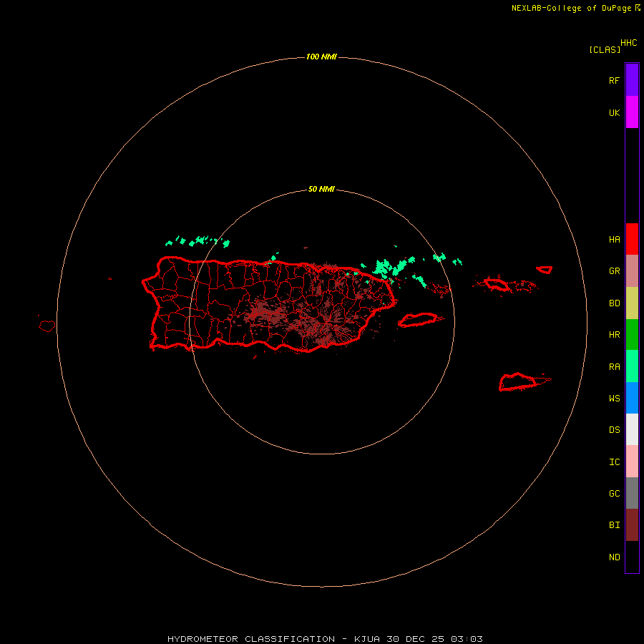Click the GC gray legend swatch
The width and height of the screenshot is (644, 644).
pos(632,493)
